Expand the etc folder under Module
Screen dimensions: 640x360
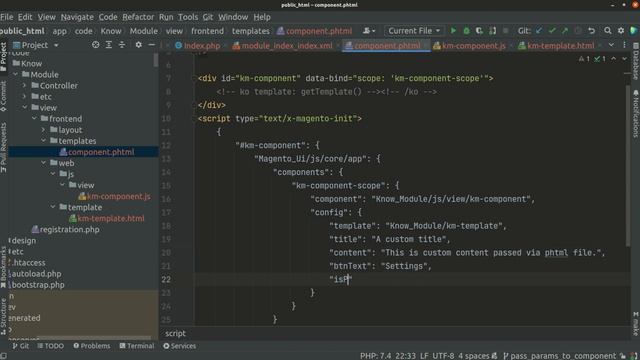(24, 97)
